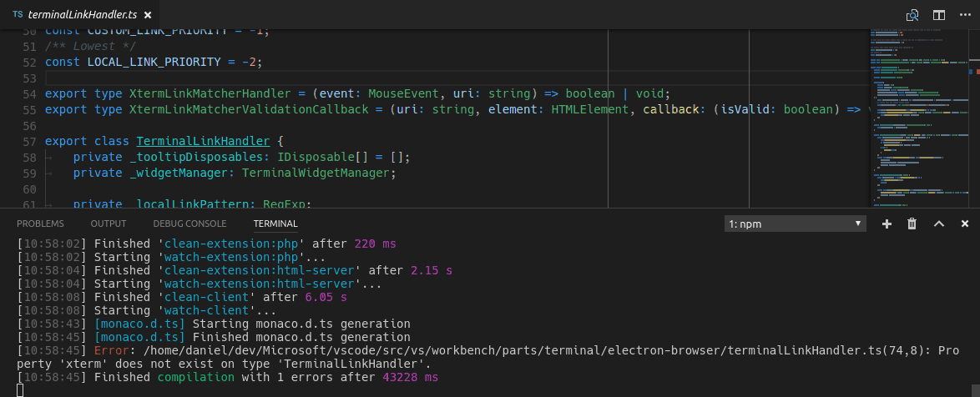The height and width of the screenshot is (397, 980).
Task: Click the TS file icon on the tab
Action: tap(18, 15)
